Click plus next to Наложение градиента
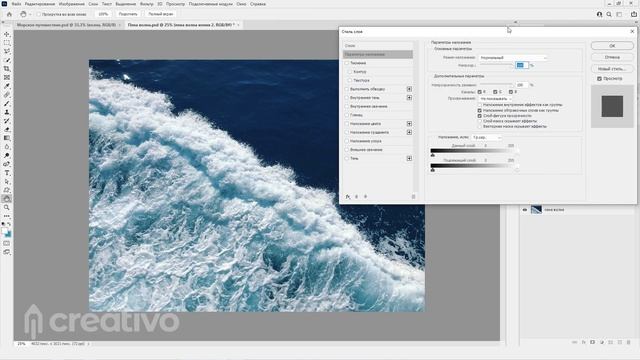 409,132
